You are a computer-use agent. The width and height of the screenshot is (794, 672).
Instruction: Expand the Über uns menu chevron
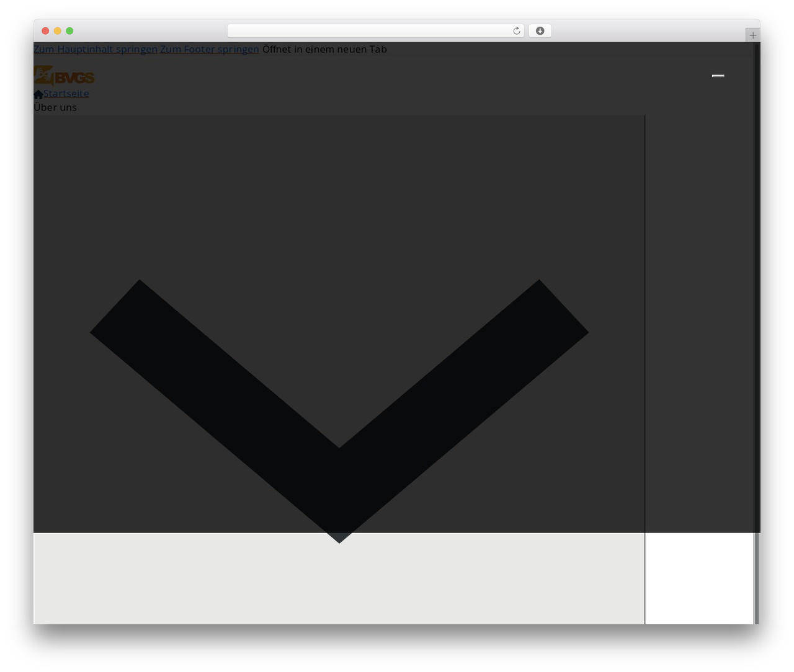[x=339, y=411]
